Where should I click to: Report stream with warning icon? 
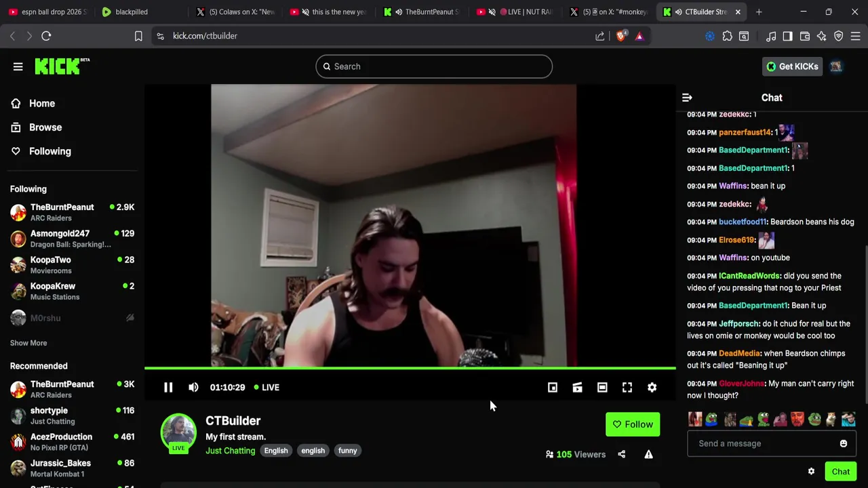648,454
